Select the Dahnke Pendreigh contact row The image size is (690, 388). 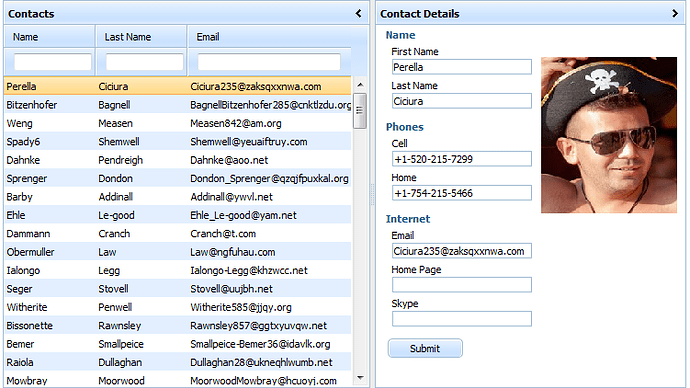click(x=178, y=160)
